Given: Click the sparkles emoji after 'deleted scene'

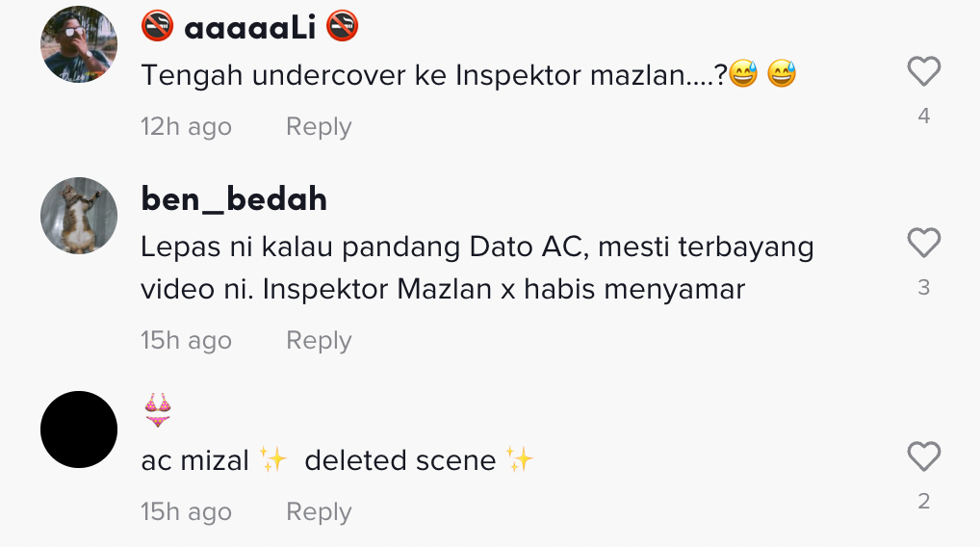Looking at the screenshot, I should click(520, 461).
